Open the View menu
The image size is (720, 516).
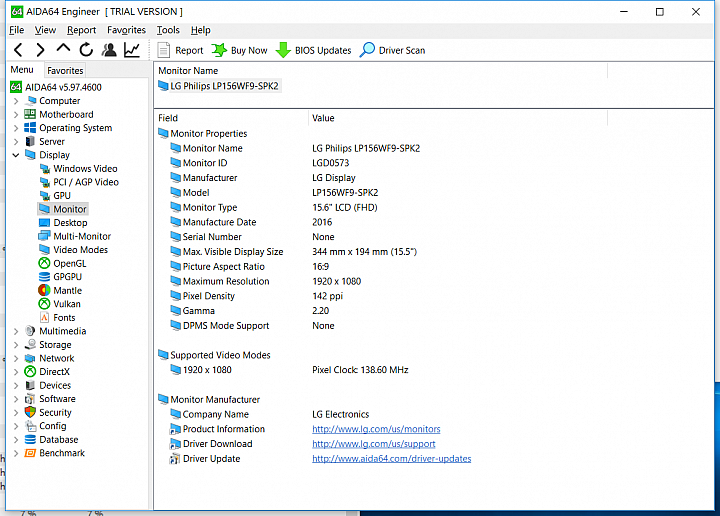point(45,30)
